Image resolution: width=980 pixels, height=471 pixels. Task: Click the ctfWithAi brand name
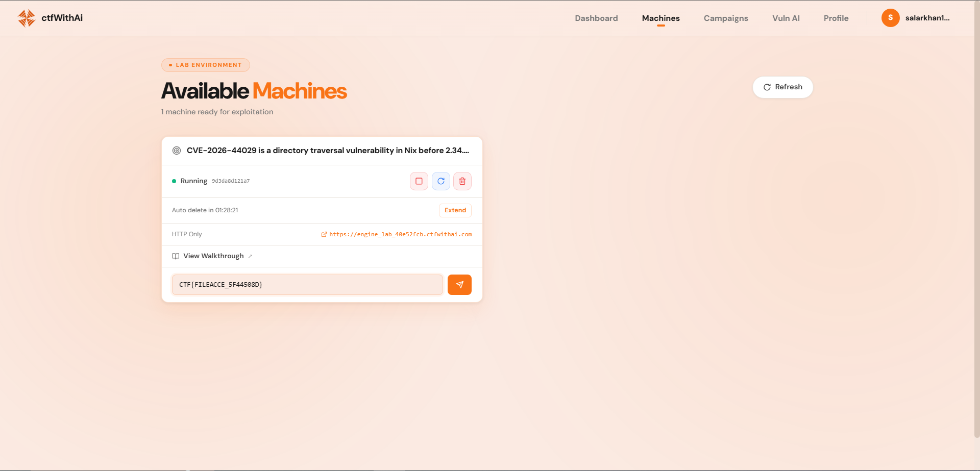pyautogui.click(x=62, y=18)
